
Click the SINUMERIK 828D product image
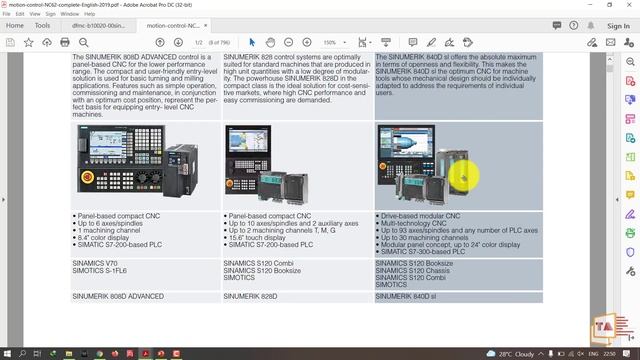coord(267,164)
